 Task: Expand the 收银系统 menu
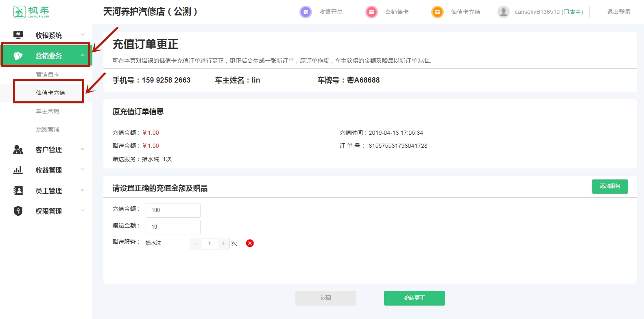[x=48, y=35]
